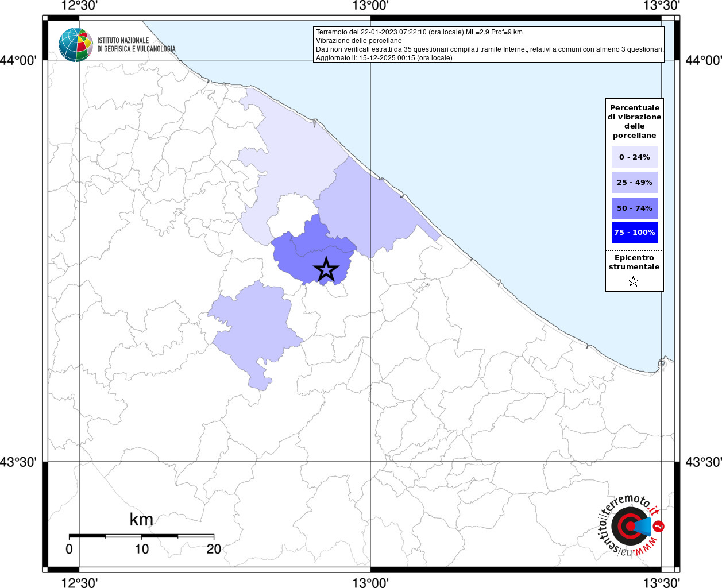Select the 0 - 24% legend swatch
The width and height of the screenshot is (722, 588).
coord(634,157)
